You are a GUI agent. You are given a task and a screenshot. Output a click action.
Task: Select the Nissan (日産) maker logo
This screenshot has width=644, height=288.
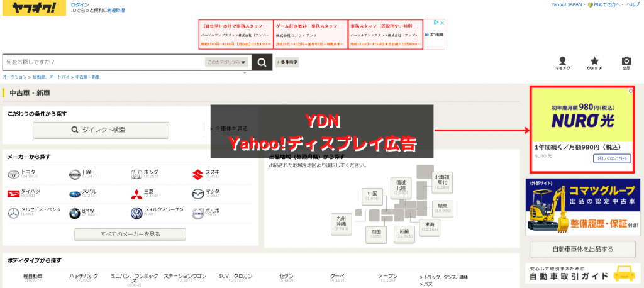75,175
